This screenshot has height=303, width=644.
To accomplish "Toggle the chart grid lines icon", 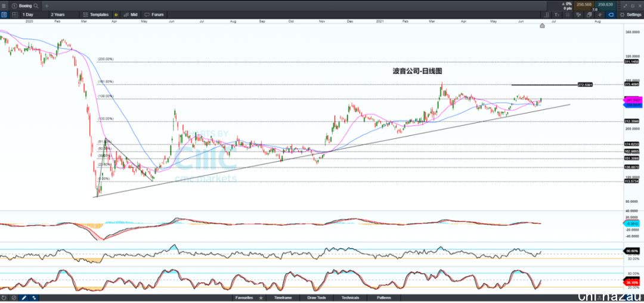I will point(568,15).
